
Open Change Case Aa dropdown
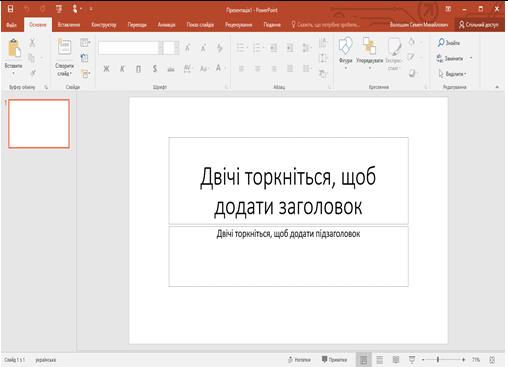point(204,69)
